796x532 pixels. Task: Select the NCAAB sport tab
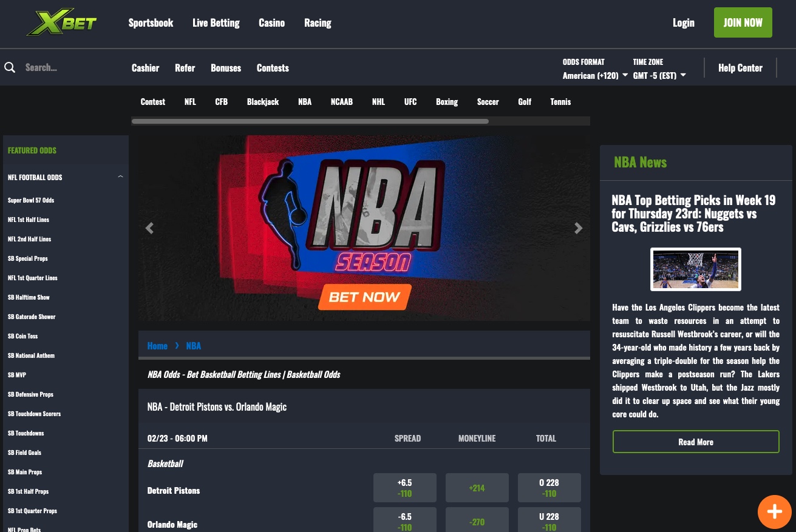coord(341,101)
